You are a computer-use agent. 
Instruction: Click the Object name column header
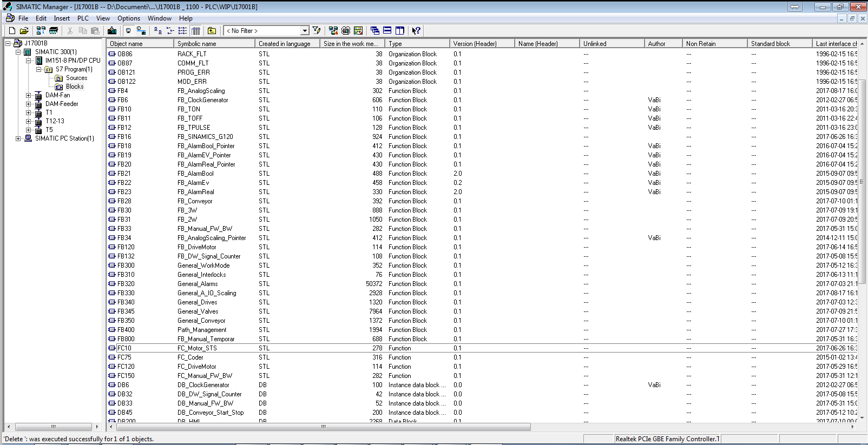[140, 44]
